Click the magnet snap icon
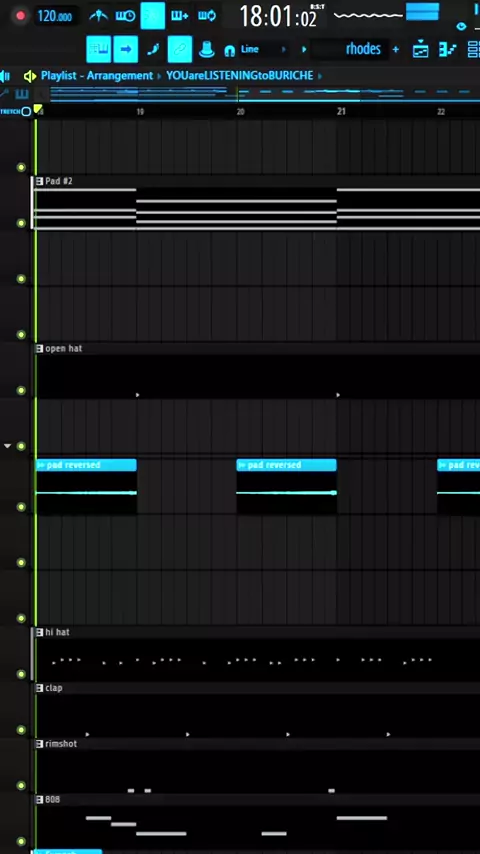The image size is (480, 854). coord(229,51)
